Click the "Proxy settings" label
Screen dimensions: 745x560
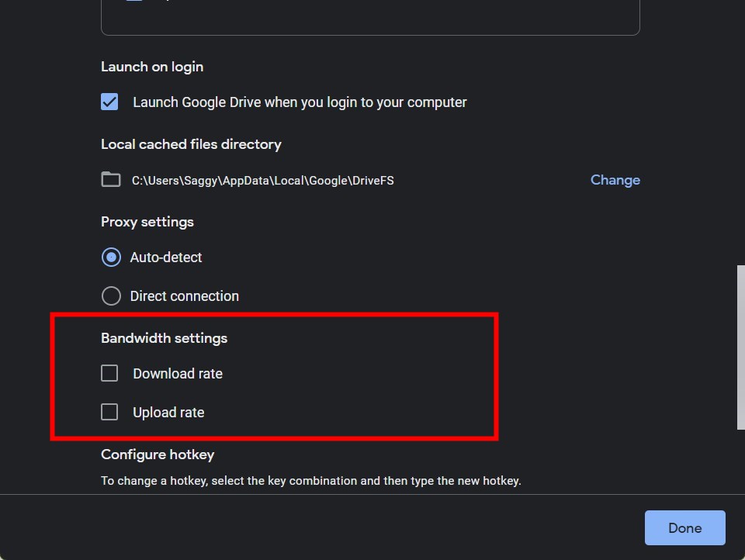point(147,222)
